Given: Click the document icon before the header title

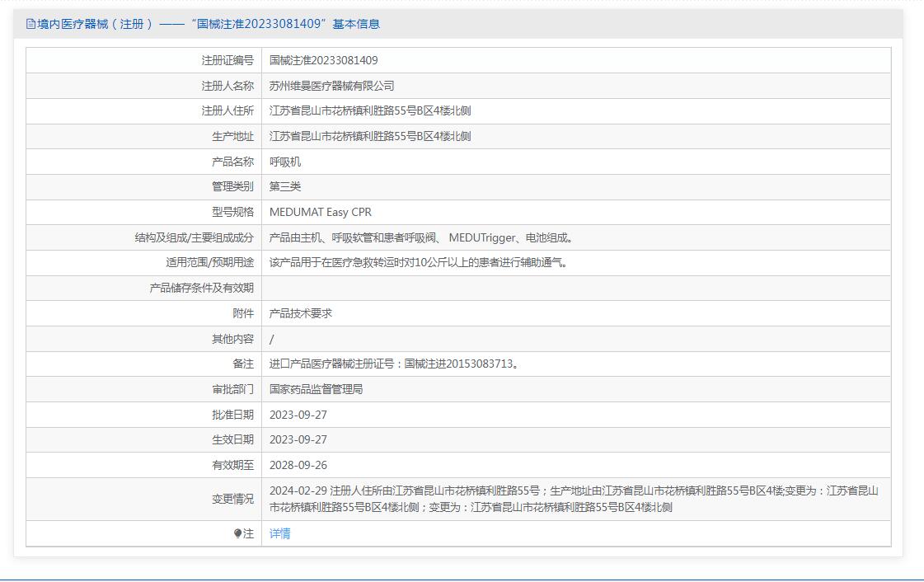Looking at the screenshot, I should (30, 24).
